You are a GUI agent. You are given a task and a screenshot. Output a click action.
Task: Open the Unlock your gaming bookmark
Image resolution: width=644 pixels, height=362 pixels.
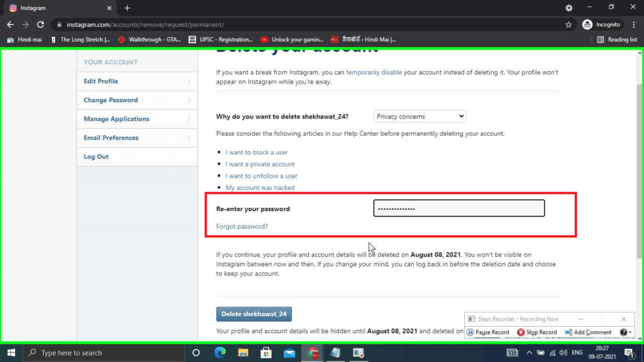292,40
